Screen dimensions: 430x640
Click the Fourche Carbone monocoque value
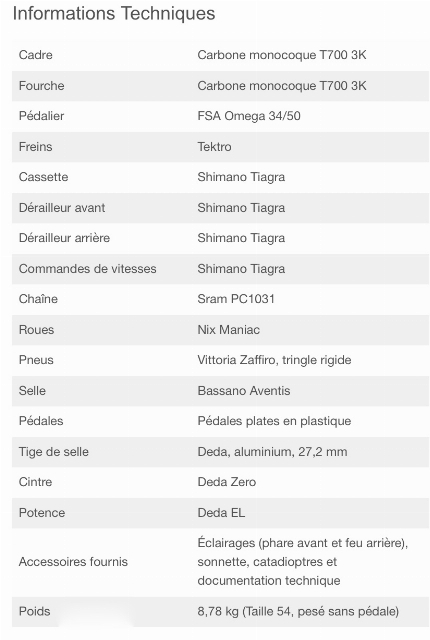point(282,86)
